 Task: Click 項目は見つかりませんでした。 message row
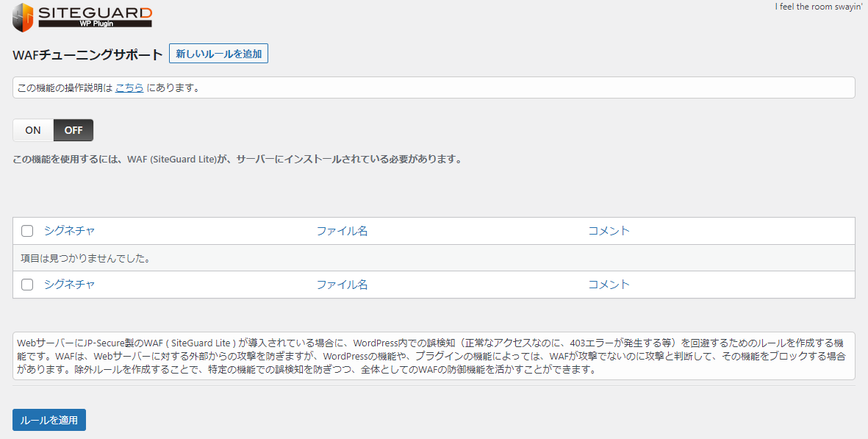coord(434,258)
